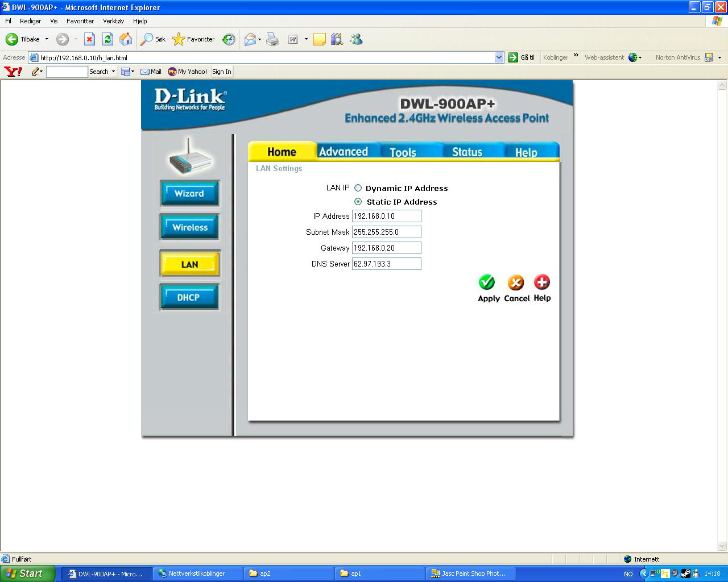Open the MSN Messenger tray icon
This screenshot has width=728, height=582.
[x=696, y=573]
